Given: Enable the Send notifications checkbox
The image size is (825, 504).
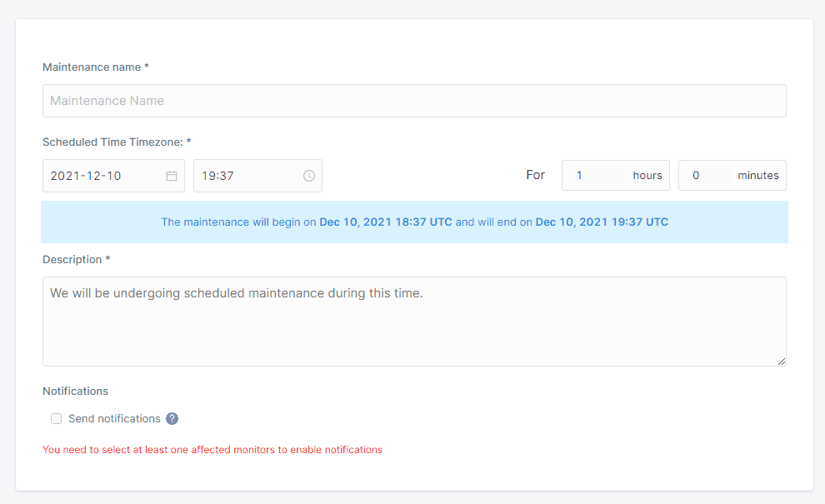Looking at the screenshot, I should click(57, 419).
